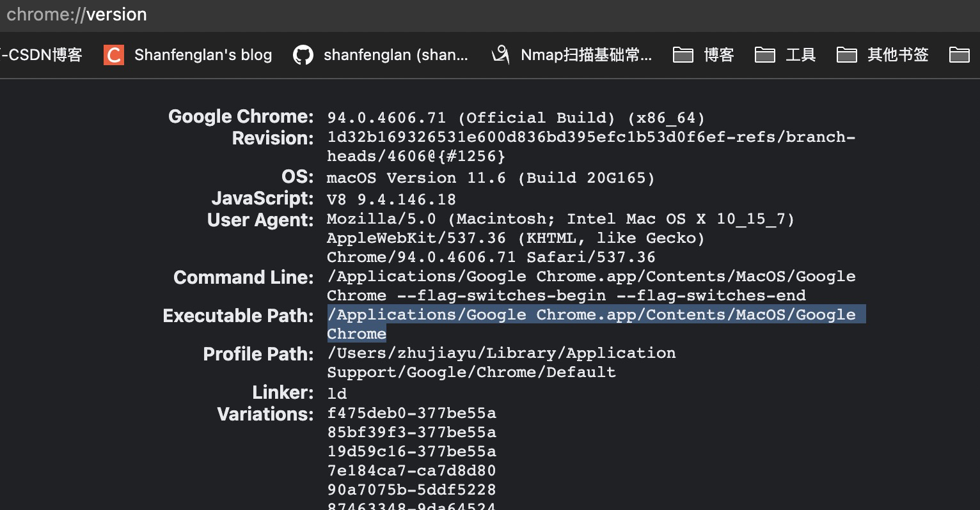Viewport: 980px width, 510px height.
Task: Click the Executable Path: label
Action: pos(239,316)
